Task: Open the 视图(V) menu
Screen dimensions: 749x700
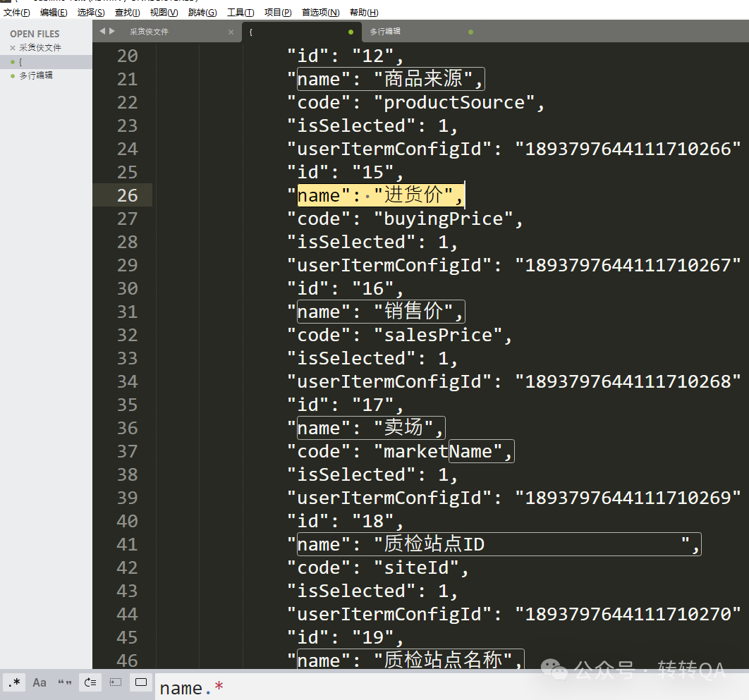Action: click(x=164, y=13)
